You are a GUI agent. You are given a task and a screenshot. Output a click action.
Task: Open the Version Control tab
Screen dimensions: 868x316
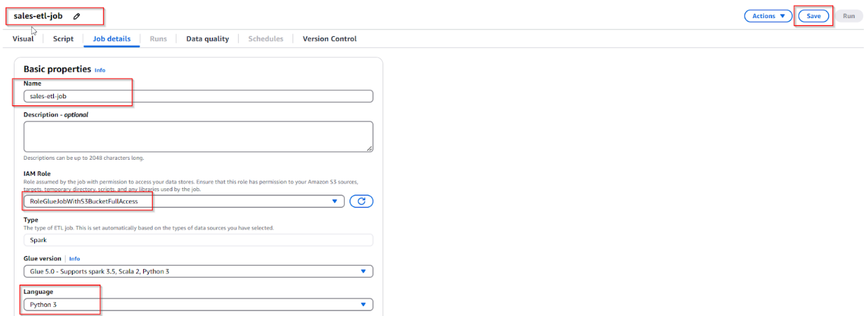(329, 39)
